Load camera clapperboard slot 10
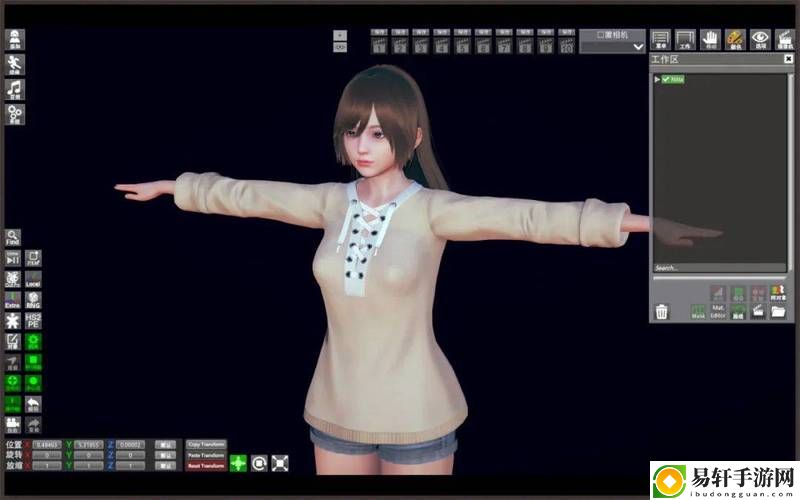The width and height of the screenshot is (800, 500). tap(566, 45)
